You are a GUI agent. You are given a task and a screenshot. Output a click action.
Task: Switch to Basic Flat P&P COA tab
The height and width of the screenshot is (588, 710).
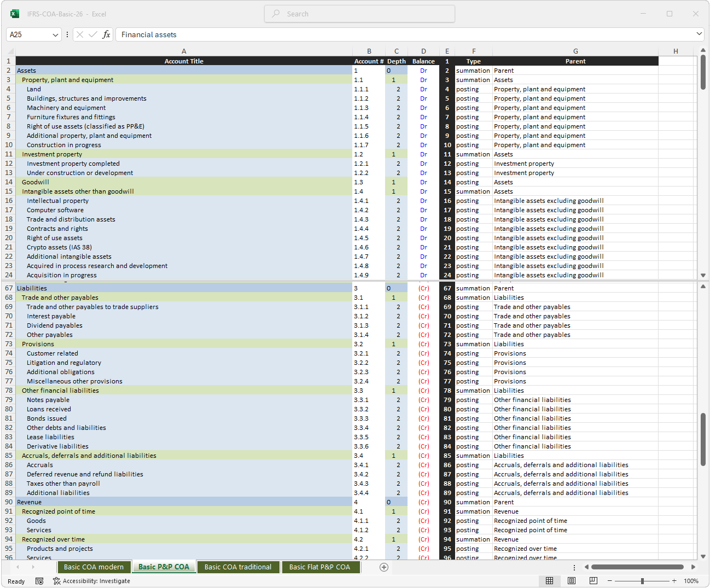320,567
